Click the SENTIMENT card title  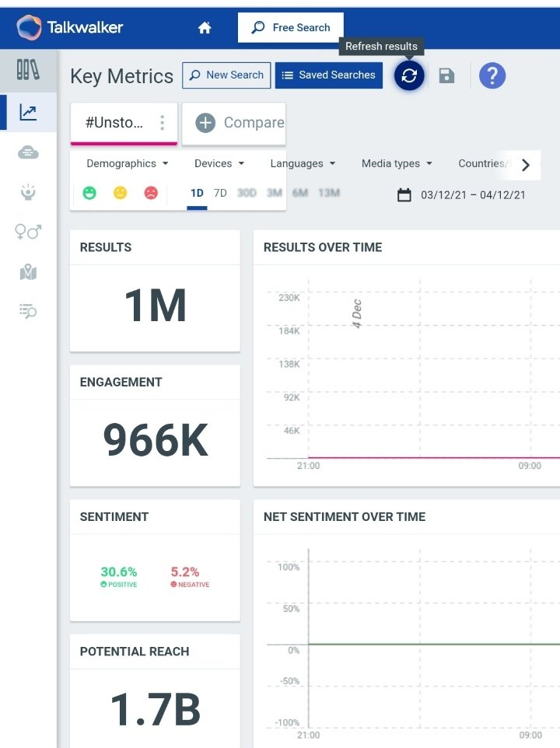[114, 517]
